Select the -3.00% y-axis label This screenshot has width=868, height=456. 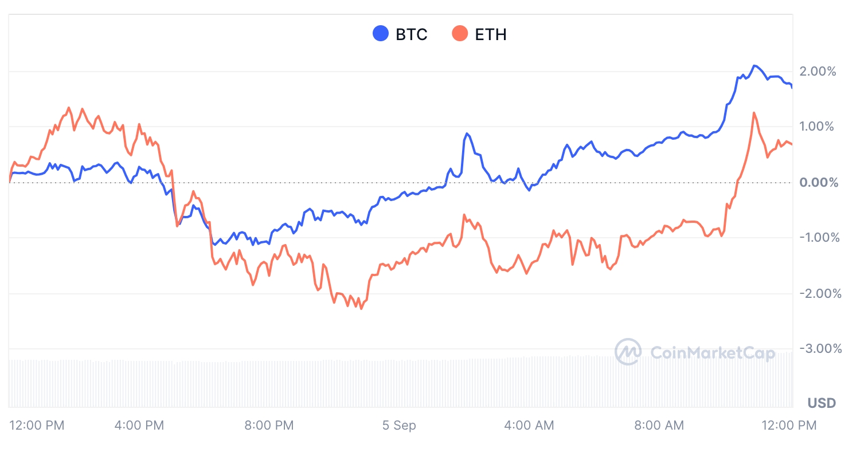[x=820, y=349]
